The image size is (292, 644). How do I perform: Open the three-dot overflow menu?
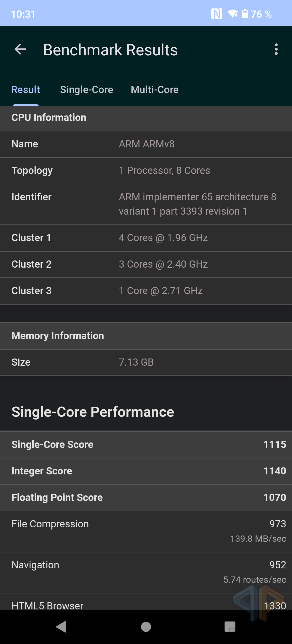276,49
